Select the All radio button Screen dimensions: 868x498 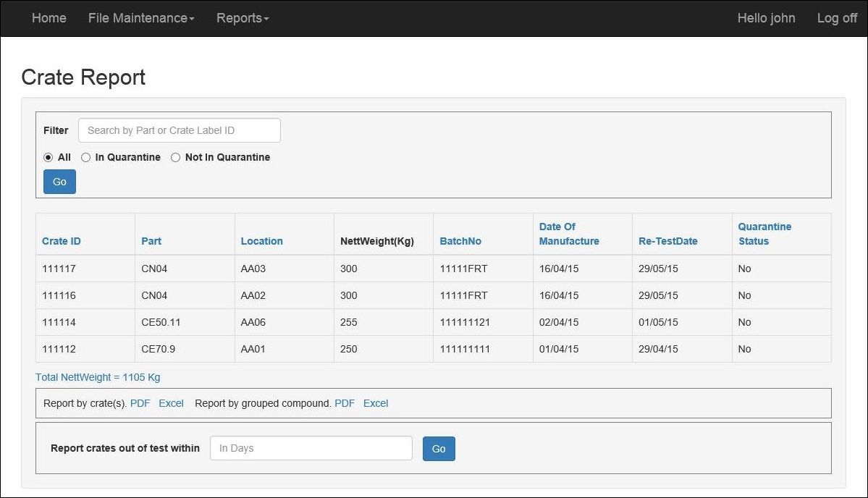tap(49, 157)
